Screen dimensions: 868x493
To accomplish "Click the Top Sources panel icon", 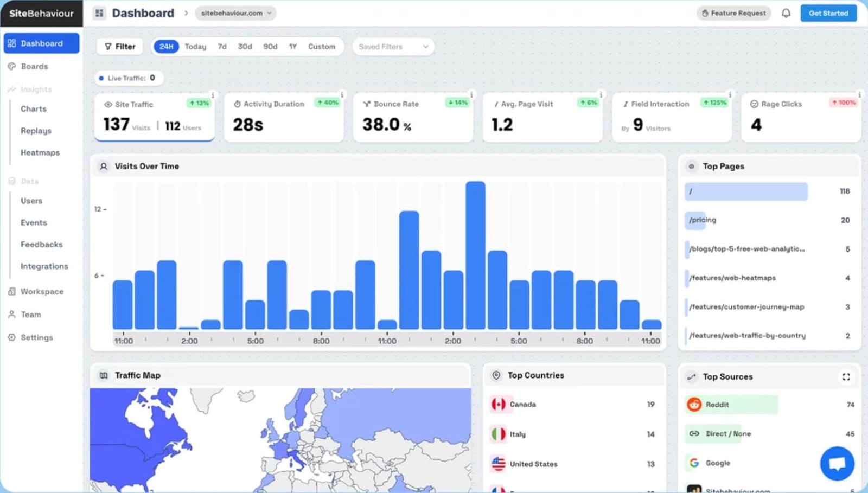I will click(x=691, y=377).
